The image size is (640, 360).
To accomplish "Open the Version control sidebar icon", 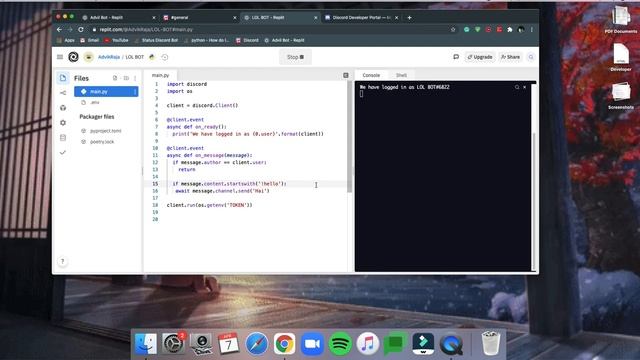I will [x=63, y=93].
